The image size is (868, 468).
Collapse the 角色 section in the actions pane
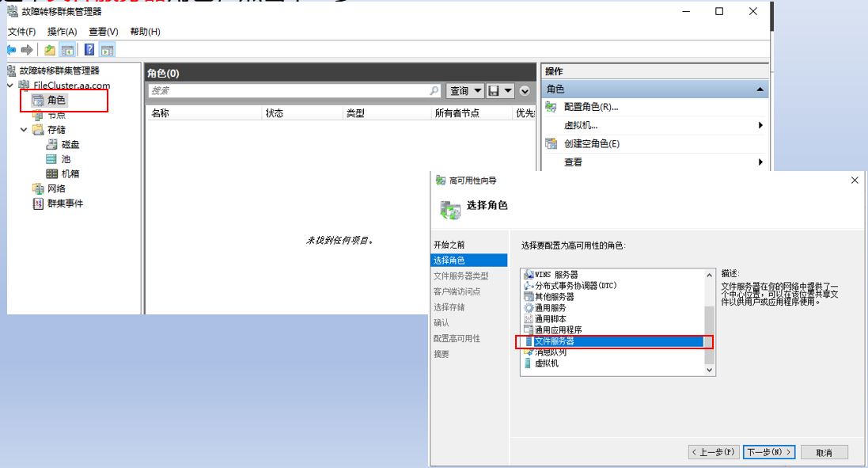click(758, 88)
